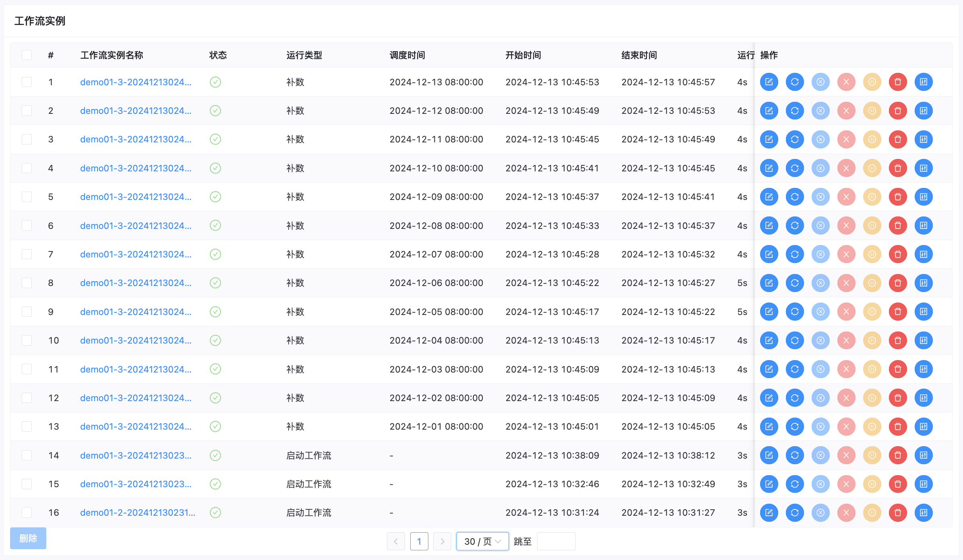Click the 删除 batch delete button
The height and width of the screenshot is (560, 963).
click(28, 538)
